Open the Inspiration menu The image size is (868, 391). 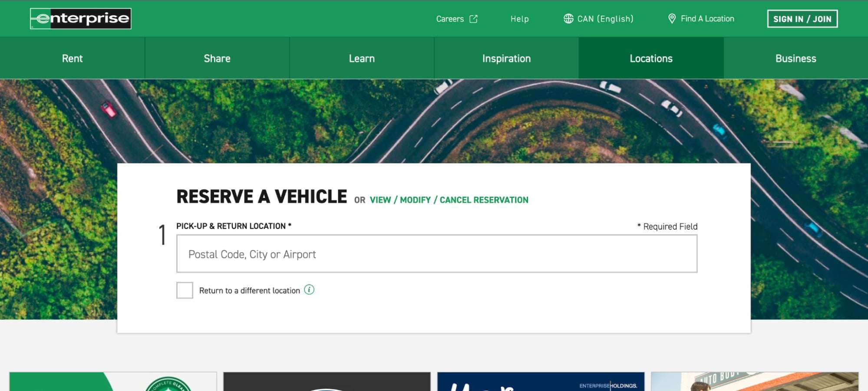(x=506, y=58)
